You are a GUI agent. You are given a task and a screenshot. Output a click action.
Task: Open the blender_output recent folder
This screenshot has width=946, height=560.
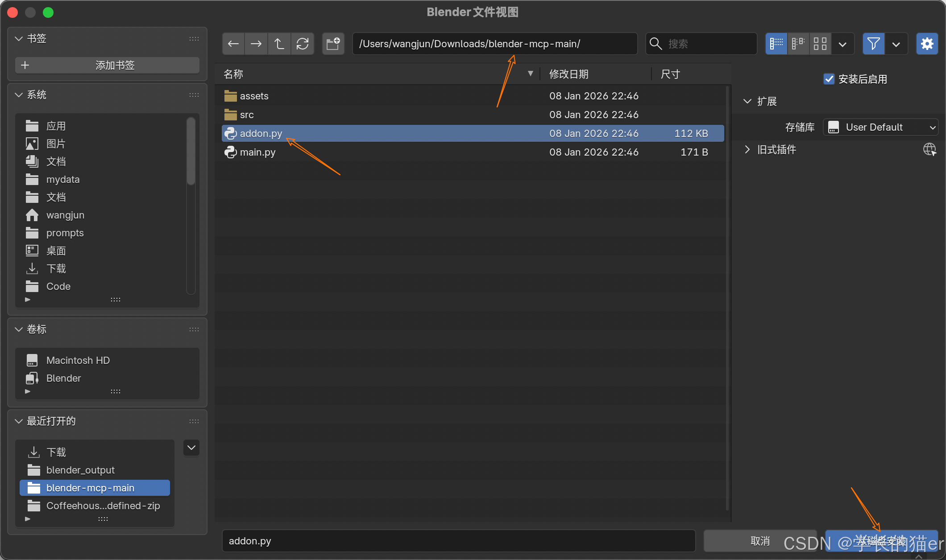point(80,470)
